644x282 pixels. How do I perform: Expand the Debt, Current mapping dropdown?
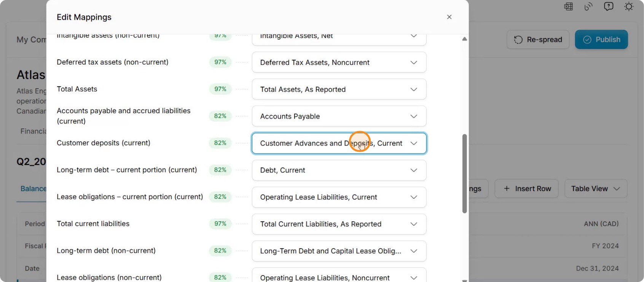tap(339, 170)
